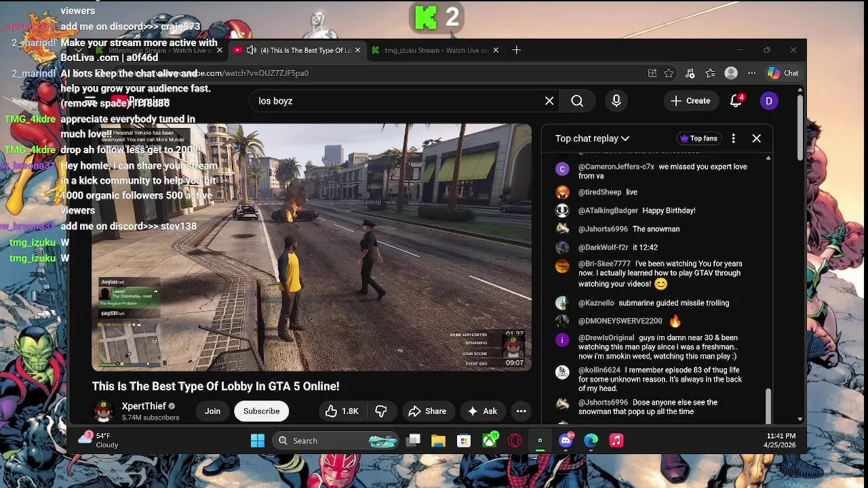Dislike the video with thumbs down
Viewport: 868px width, 488px height.
pyautogui.click(x=381, y=411)
